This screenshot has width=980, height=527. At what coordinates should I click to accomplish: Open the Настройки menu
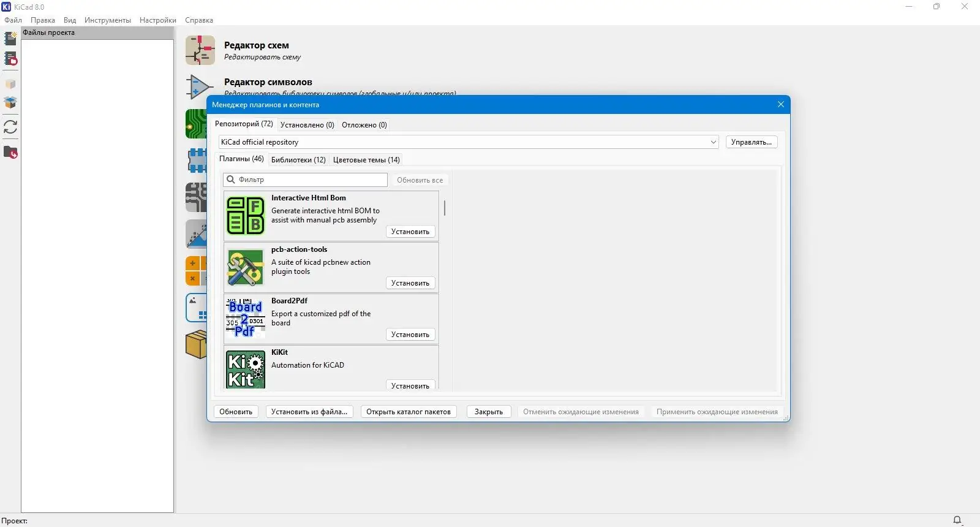coord(158,20)
